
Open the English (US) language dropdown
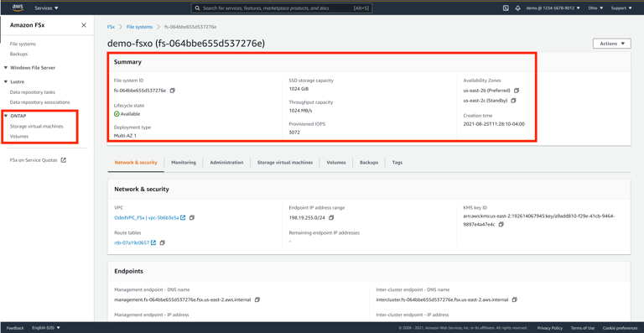click(x=46, y=328)
